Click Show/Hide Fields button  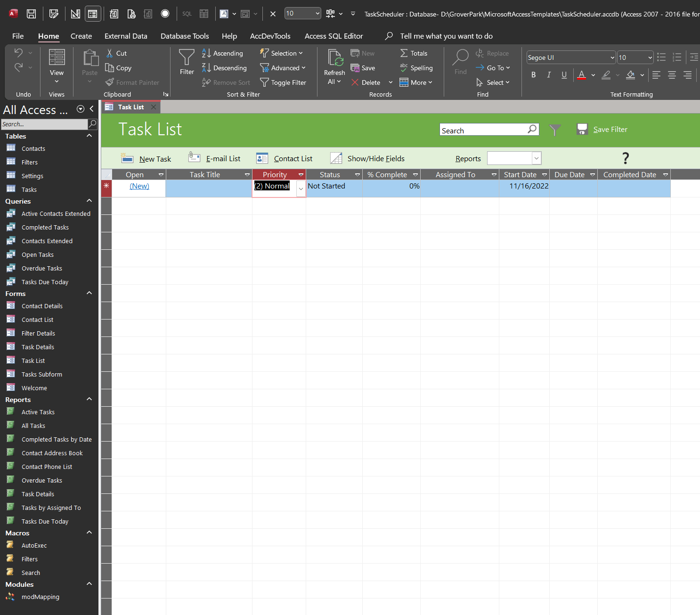[x=367, y=158]
